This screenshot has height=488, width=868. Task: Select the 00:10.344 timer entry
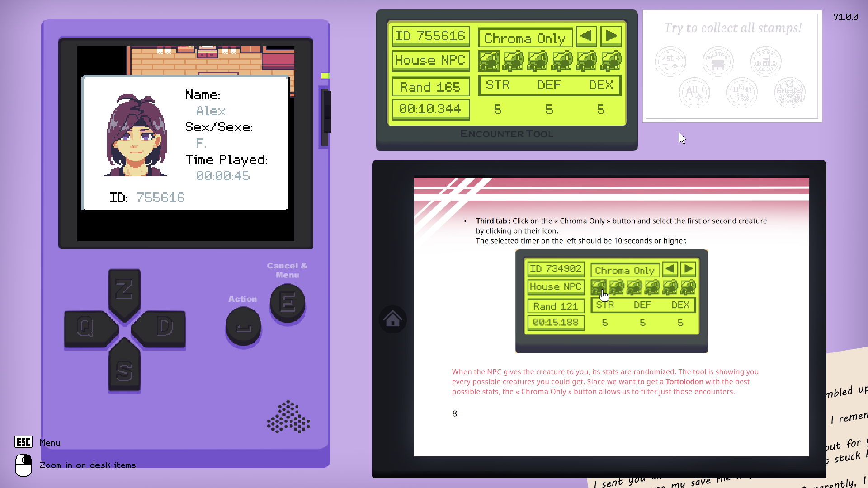click(x=430, y=109)
